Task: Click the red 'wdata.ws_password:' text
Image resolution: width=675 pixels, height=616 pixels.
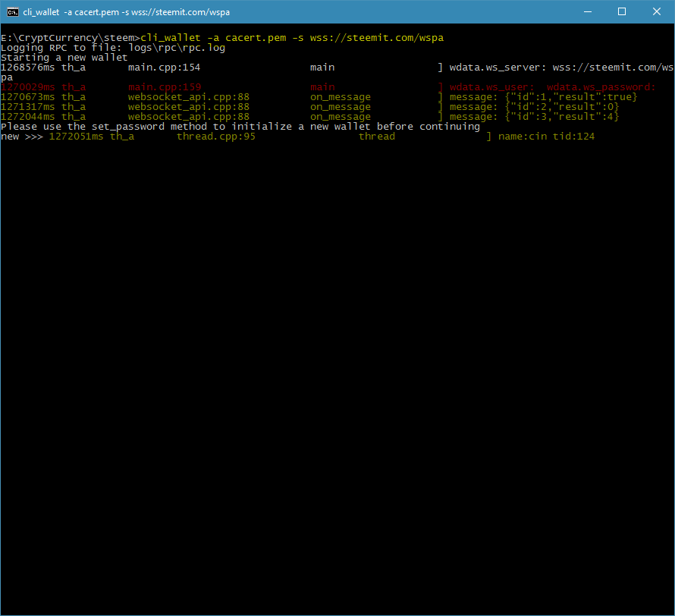Action: click(601, 87)
